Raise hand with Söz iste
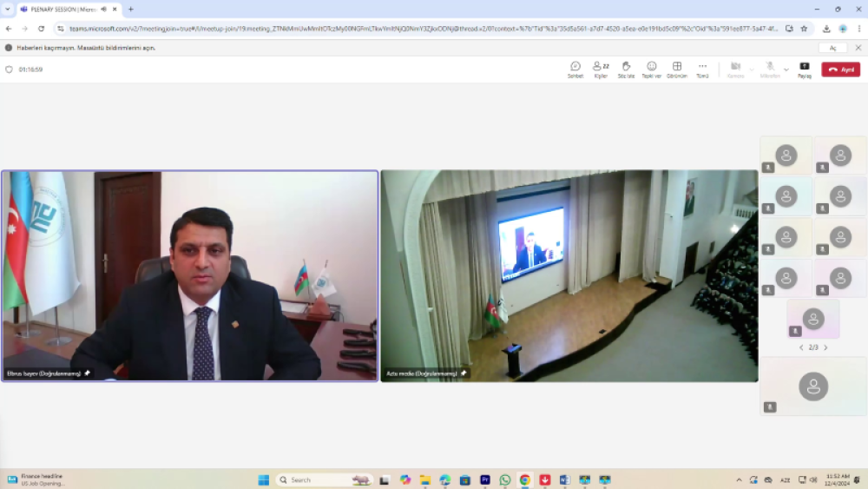 point(626,69)
